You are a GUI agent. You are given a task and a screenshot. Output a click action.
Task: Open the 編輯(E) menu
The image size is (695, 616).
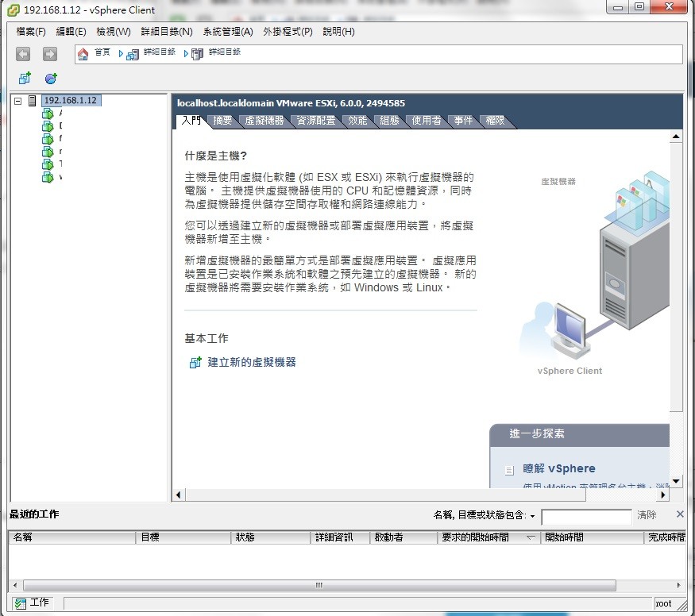pyautogui.click(x=71, y=32)
